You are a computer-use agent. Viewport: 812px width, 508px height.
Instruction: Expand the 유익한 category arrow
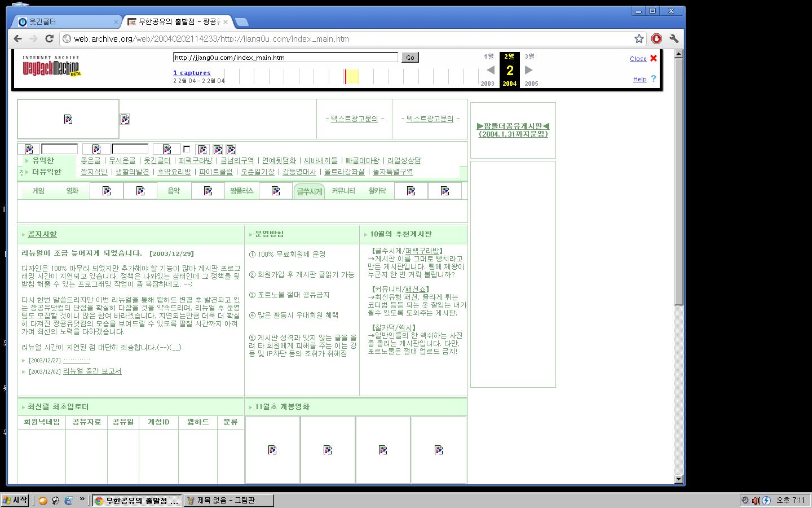(x=27, y=160)
